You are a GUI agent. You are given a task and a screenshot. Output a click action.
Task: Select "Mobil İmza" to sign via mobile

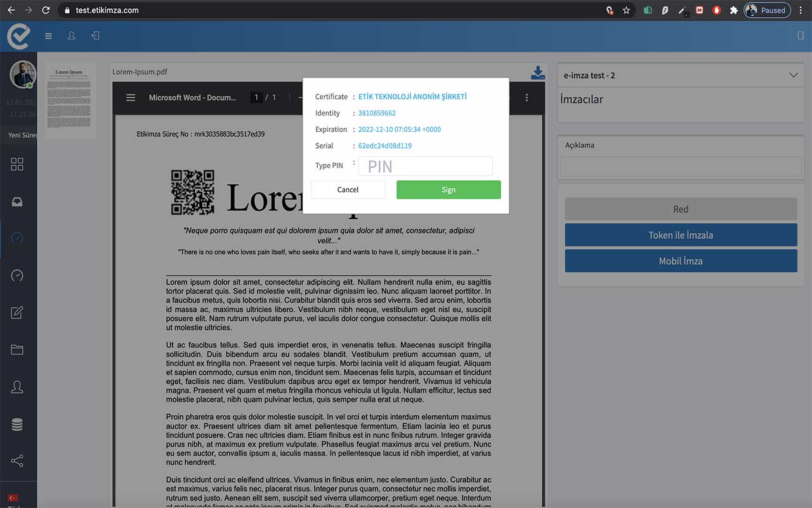pos(680,260)
